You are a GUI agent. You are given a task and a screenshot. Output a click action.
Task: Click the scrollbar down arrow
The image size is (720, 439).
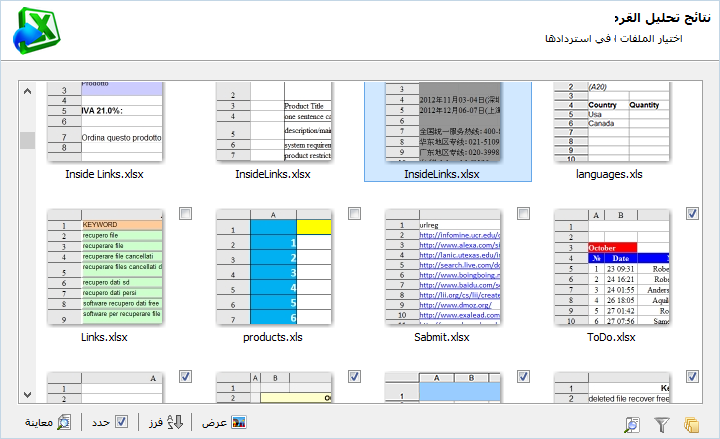point(28,394)
